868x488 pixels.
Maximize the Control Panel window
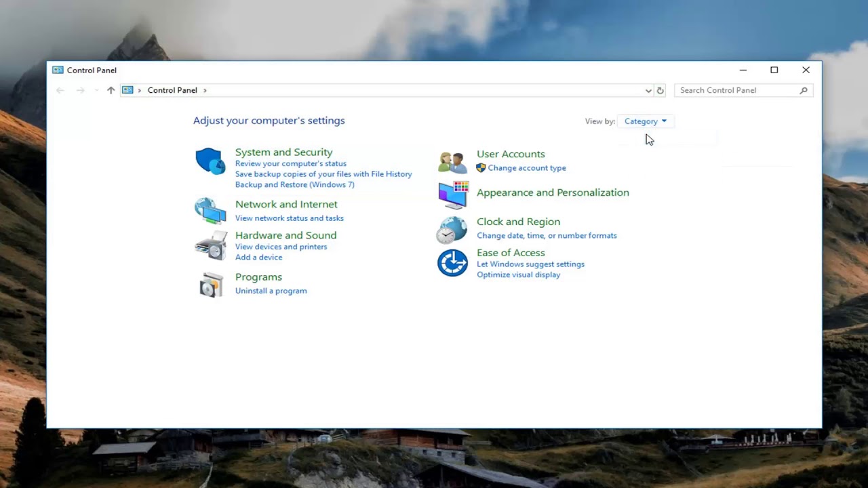774,70
